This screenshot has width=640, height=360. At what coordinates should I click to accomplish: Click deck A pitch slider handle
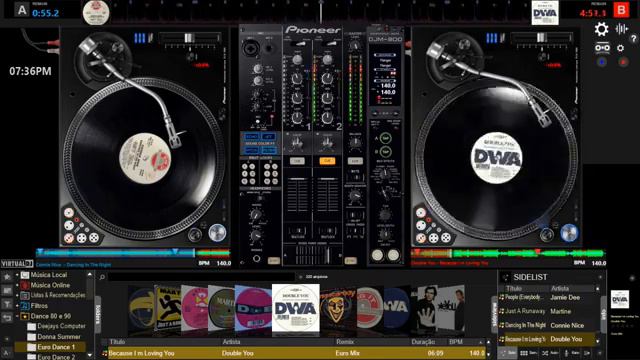[188, 38]
